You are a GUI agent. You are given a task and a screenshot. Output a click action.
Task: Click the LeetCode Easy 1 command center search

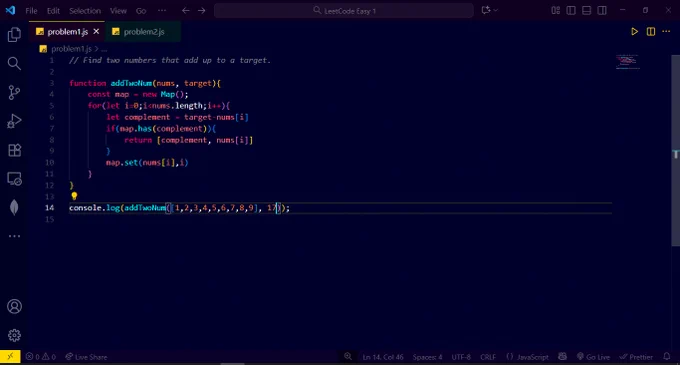pyautogui.click(x=344, y=11)
